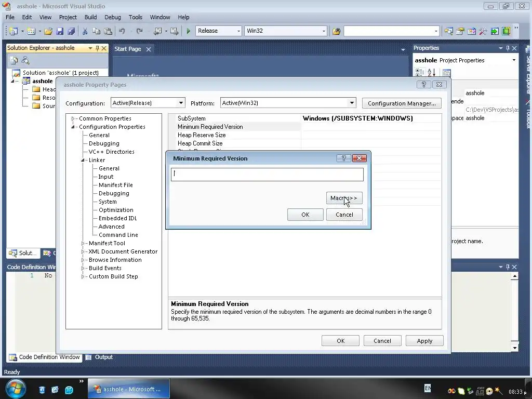
Task: Open the Build menu
Action: click(90, 17)
